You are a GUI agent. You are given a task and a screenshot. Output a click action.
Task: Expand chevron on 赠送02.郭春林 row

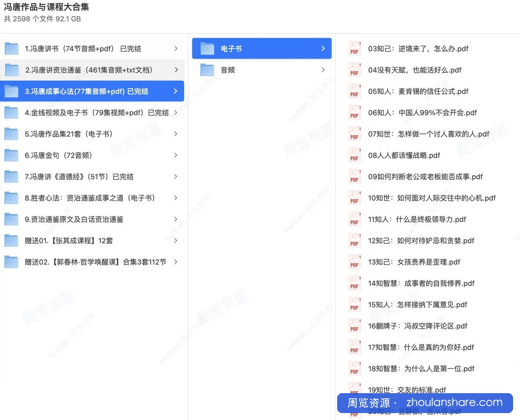tap(175, 262)
